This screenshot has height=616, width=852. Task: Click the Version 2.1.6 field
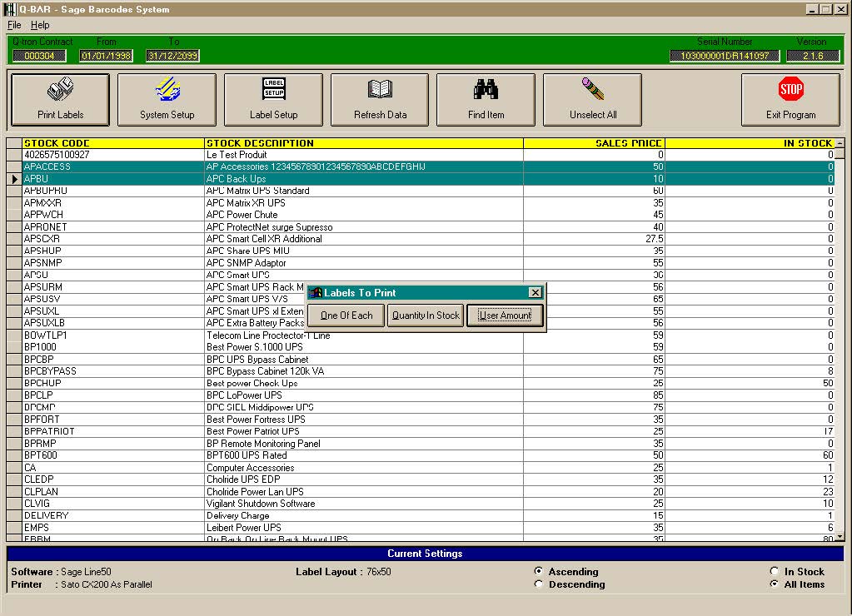coord(813,56)
